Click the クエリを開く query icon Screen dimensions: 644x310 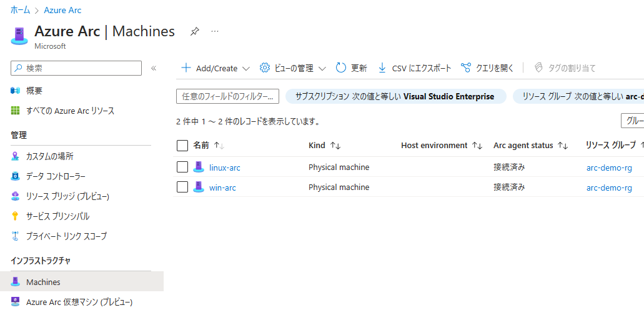coord(466,68)
